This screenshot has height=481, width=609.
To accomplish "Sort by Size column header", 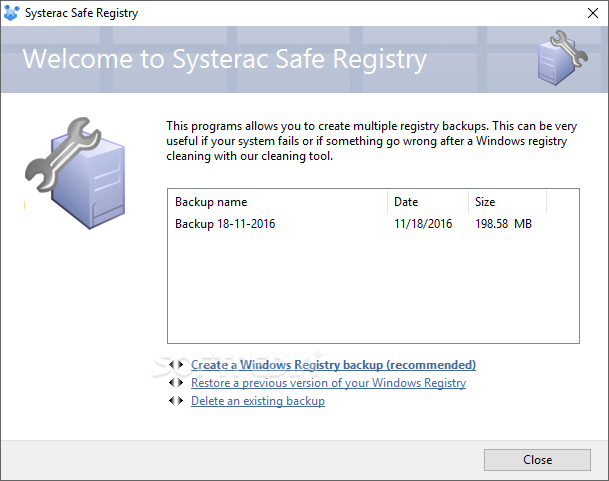I will tap(508, 202).
